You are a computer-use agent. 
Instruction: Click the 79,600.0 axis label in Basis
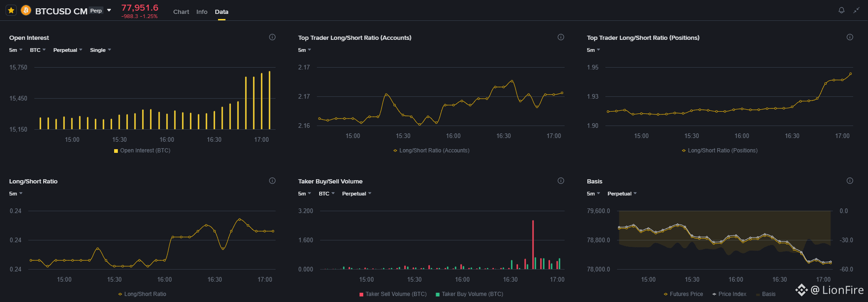click(x=598, y=211)
